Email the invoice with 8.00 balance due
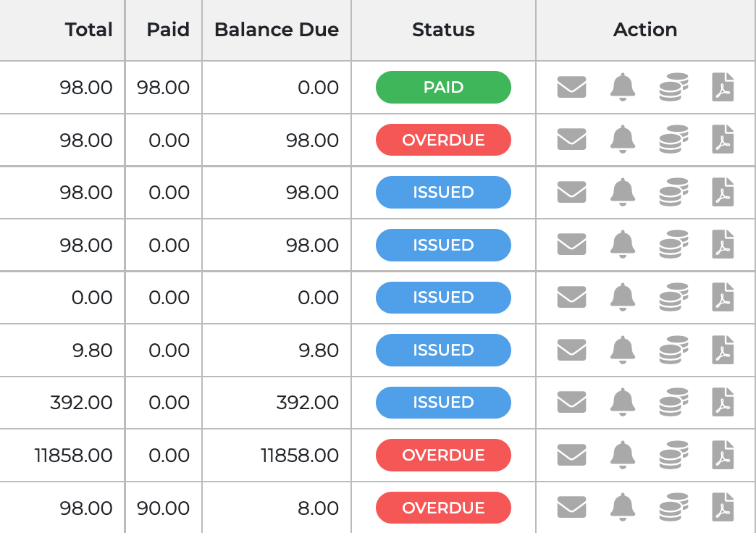This screenshot has height=533, width=756. tap(571, 508)
